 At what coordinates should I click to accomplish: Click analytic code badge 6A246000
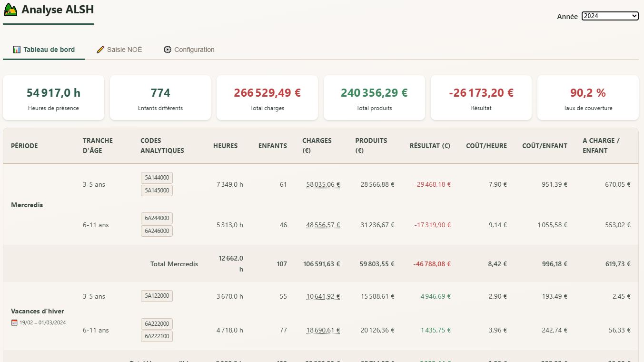(x=157, y=231)
